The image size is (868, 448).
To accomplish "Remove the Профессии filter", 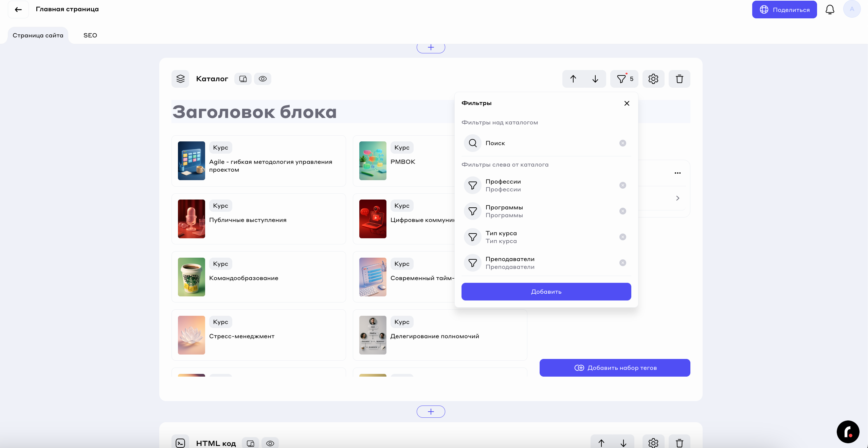I will click(623, 185).
